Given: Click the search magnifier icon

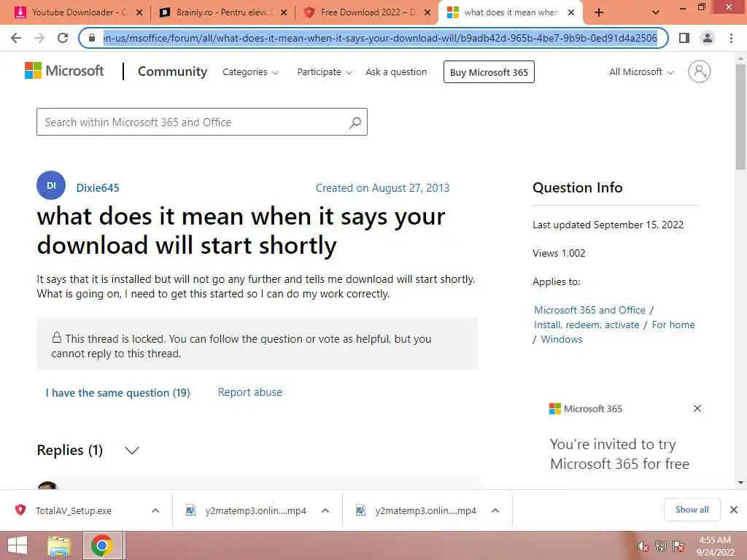Looking at the screenshot, I should tap(355, 122).
